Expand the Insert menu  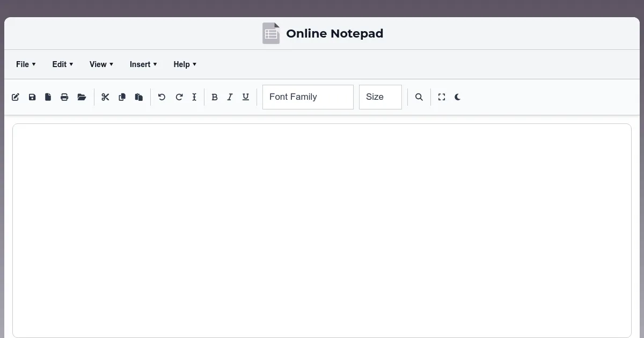143,64
